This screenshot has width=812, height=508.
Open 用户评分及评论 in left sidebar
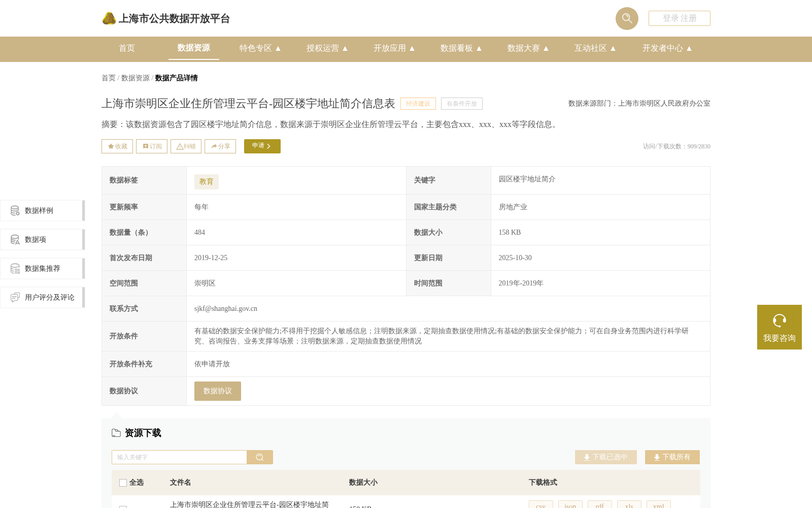tap(43, 297)
